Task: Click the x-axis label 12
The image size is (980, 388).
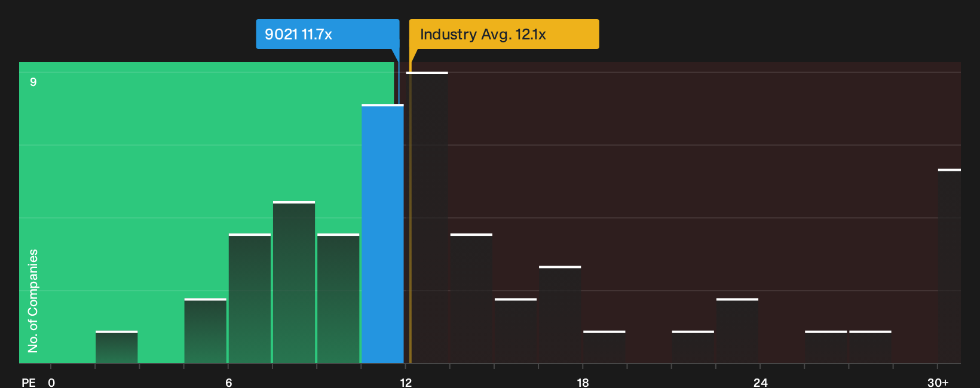Action: (406, 383)
